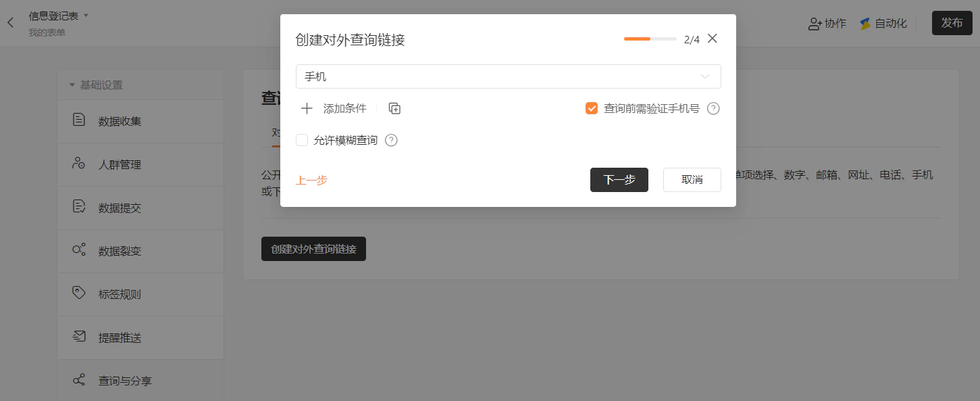The image size is (980, 401).
Task: Click the 查询与分享 share icon
Action: (79, 380)
